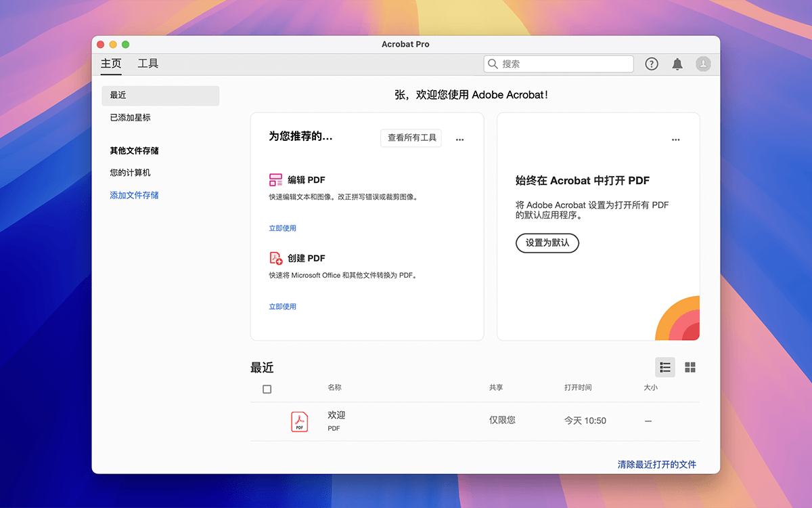Close the Acrobat Pro window

point(100,44)
